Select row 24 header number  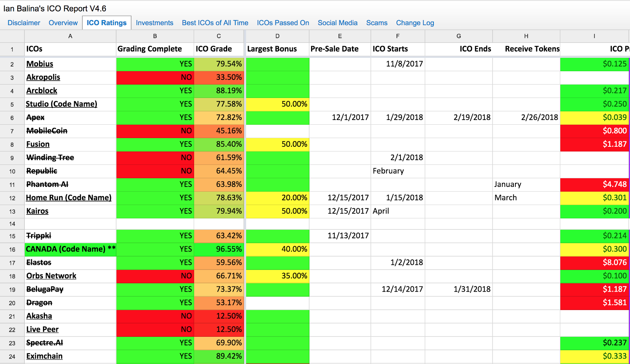point(12,357)
